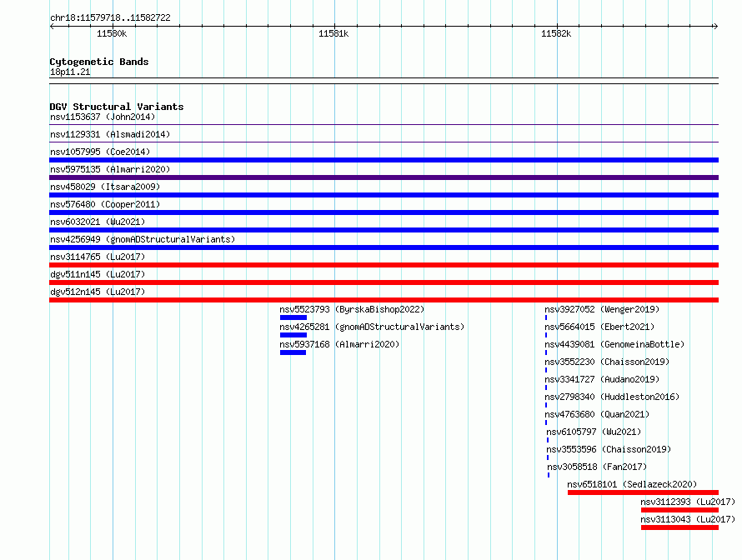This screenshot has width=742, height=560.
Task: Open nsv5664015 (Ebert2021) variant label
Action: pyautogui.click(x=599, y=327)
